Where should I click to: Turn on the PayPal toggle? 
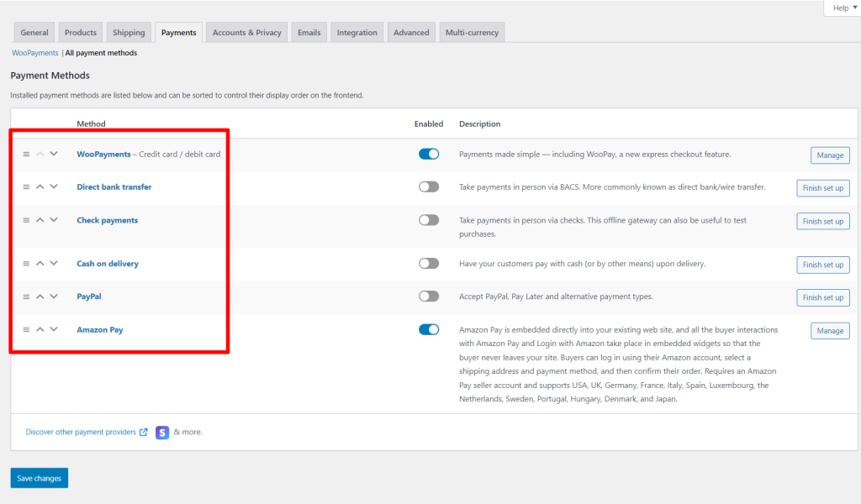[x=429, y=297]
